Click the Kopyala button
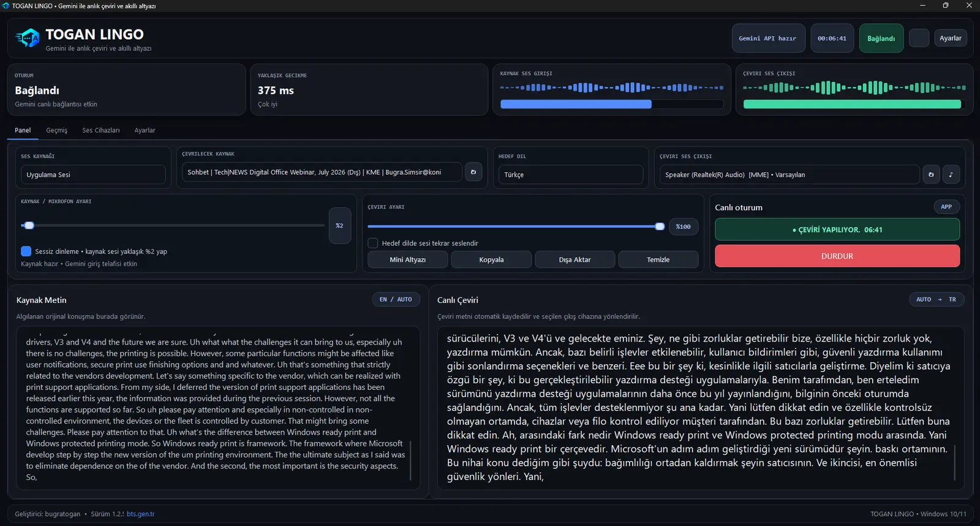The image size is (980, 526). [x=491, y=260]
